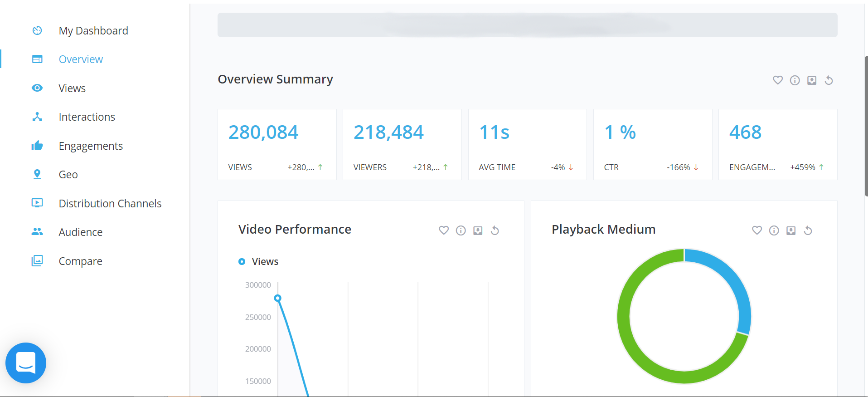Screen dimensions: 868x397
Task: Click the Distribution Channels play icon
Action: click(x=37, y=203)
